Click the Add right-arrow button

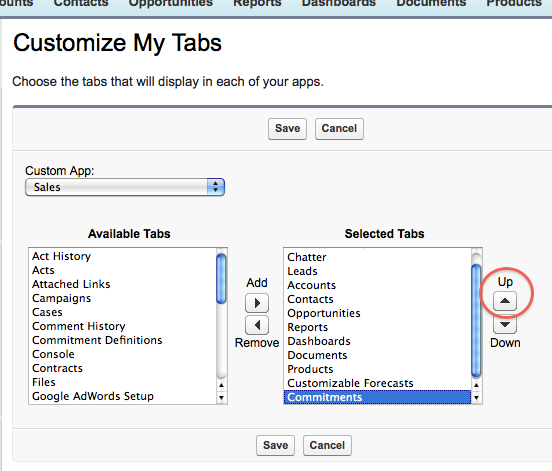[x=257, y=303]
